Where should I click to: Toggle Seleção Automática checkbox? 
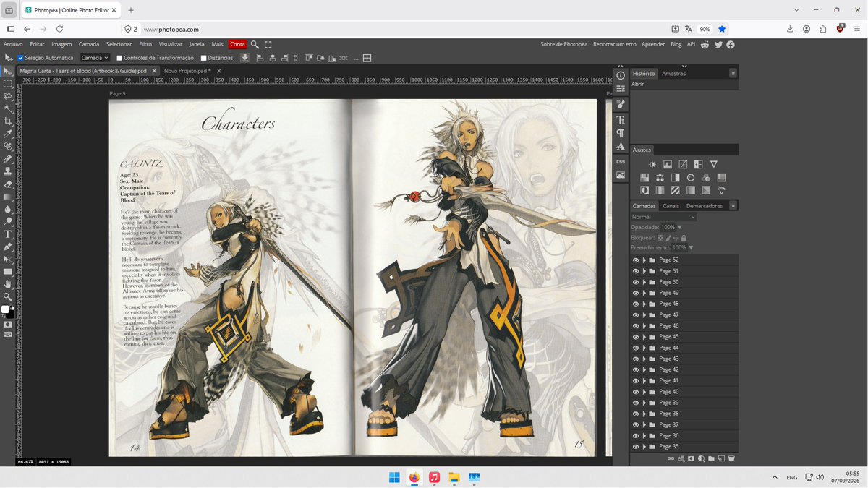point(21,58)
